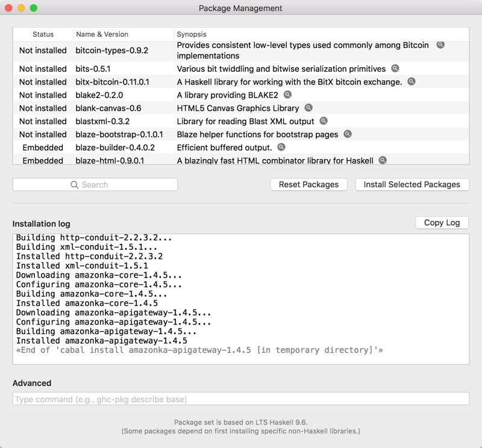Click the magnifier icon next to bitcoin-types synopsis
The height and width of the screenshot is (448, 482).
tap(440, 45)
